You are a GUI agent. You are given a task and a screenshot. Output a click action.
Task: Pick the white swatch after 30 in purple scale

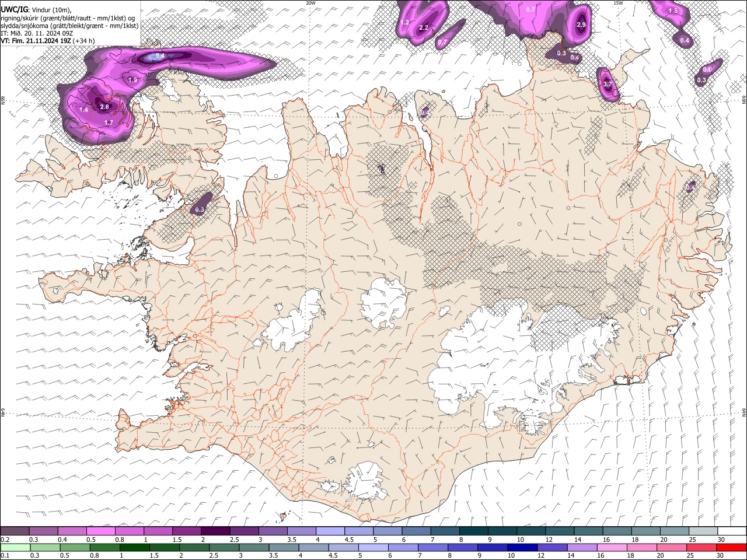pyautogui.click(x=731, y=531)
